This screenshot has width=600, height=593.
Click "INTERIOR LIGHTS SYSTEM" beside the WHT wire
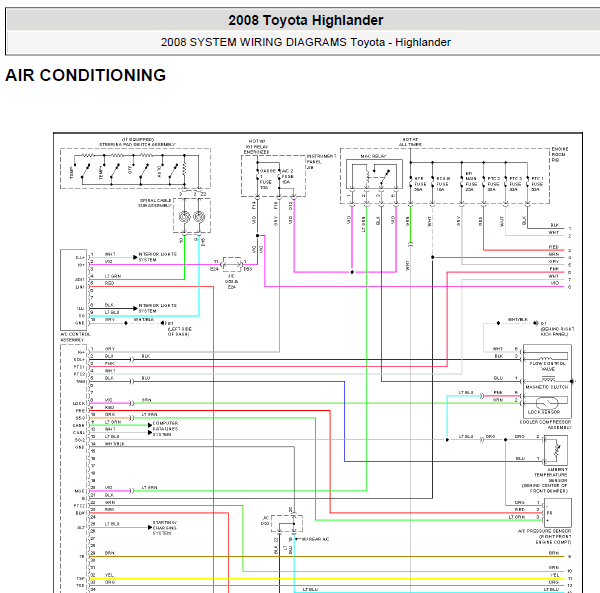pyautogui.click(x=158, y=257)
